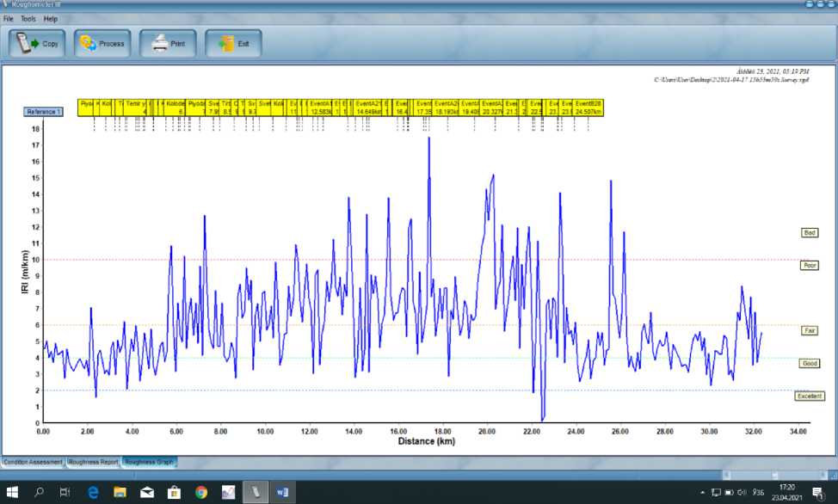Click the Reference 1 legend label
Viewport: 838px width, 504px height.
coord(43,112)
